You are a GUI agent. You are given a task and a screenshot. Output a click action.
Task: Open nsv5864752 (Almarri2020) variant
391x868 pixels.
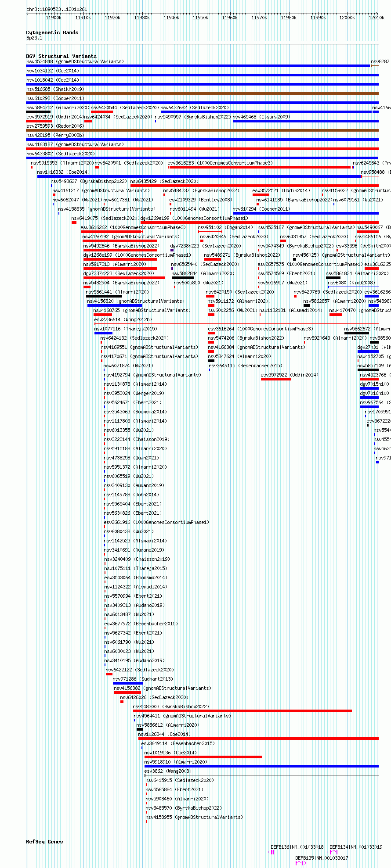[58, 108]
